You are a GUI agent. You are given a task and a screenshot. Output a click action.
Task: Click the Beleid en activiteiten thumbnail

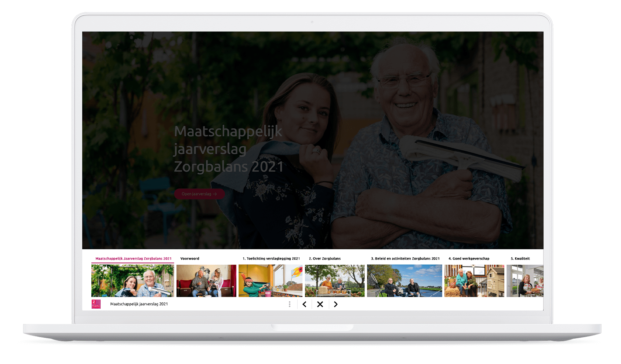pos(404,281)
